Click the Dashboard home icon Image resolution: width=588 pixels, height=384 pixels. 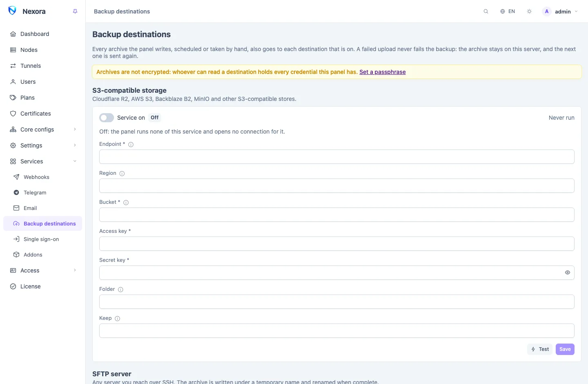coord(13,34)
